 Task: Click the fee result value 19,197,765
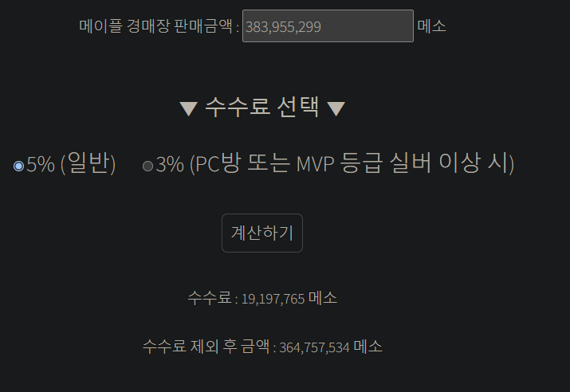273,299
